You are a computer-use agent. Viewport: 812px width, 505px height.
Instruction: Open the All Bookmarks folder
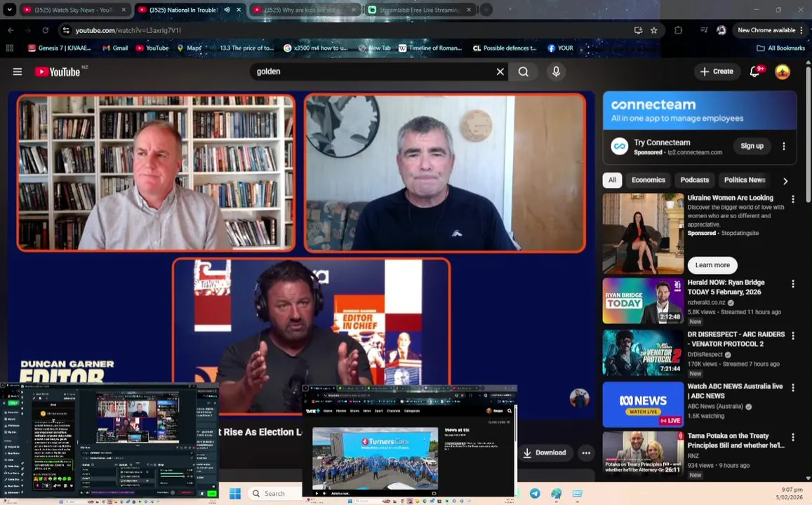[780, 48]
